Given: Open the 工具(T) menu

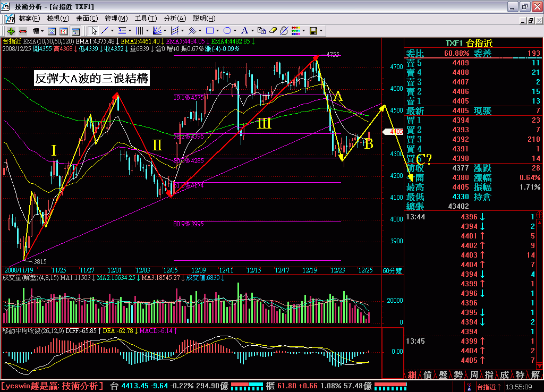Looking at the screenshot, I should click(146, 19).
